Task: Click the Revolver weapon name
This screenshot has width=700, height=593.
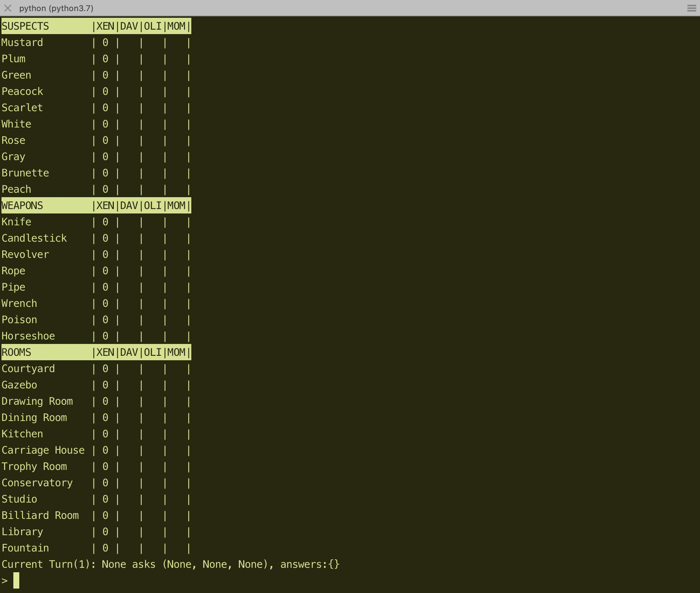Action: click(x=25, y=255)
